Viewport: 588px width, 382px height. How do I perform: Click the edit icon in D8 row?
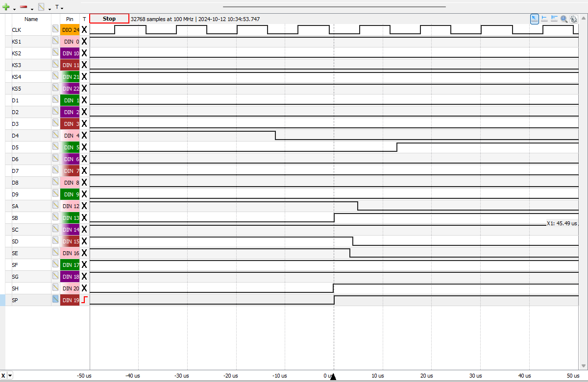pos(56,182)
